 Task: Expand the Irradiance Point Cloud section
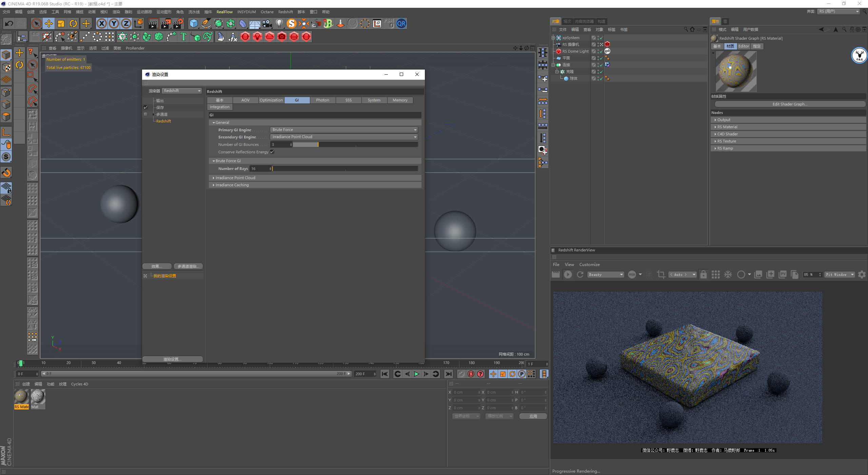click(x=235, y=178)
